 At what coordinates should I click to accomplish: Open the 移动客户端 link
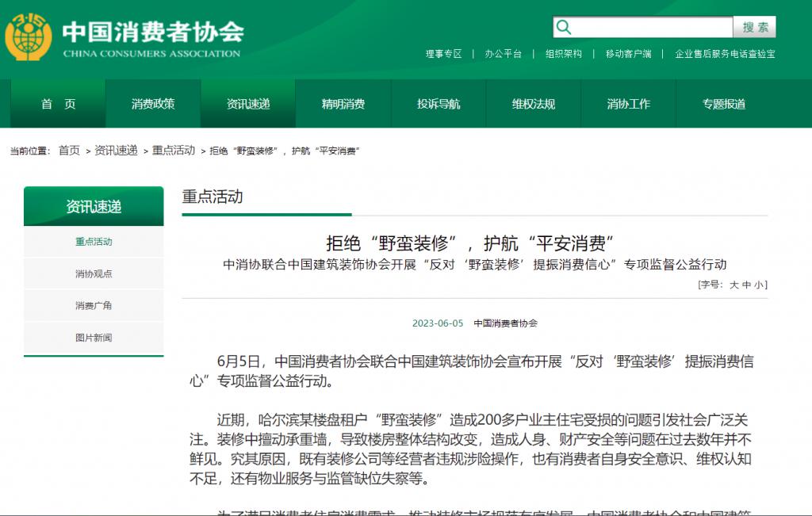click(628, 54)
